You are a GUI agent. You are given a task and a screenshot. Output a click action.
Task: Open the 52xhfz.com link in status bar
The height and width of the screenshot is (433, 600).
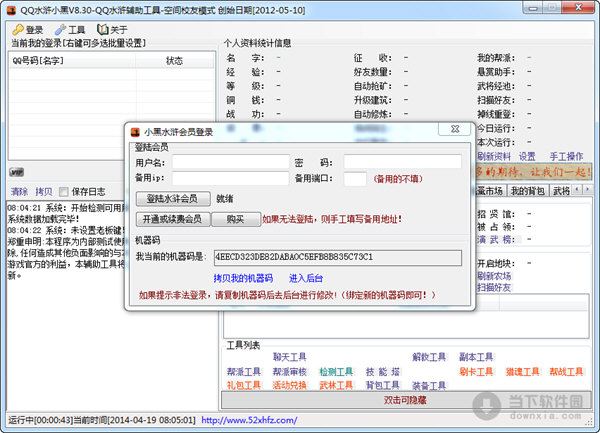(249, 420)
